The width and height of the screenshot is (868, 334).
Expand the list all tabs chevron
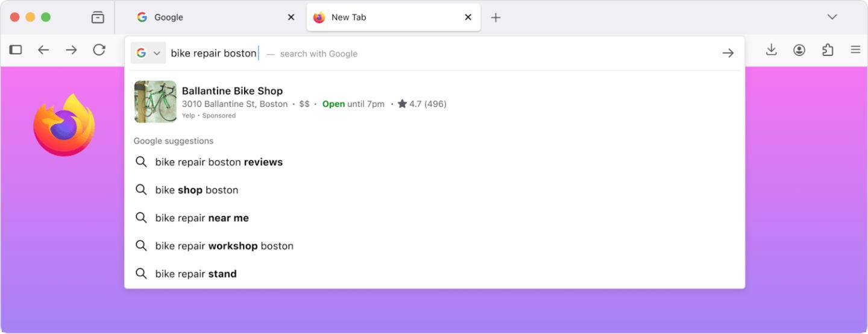(832, 17)
